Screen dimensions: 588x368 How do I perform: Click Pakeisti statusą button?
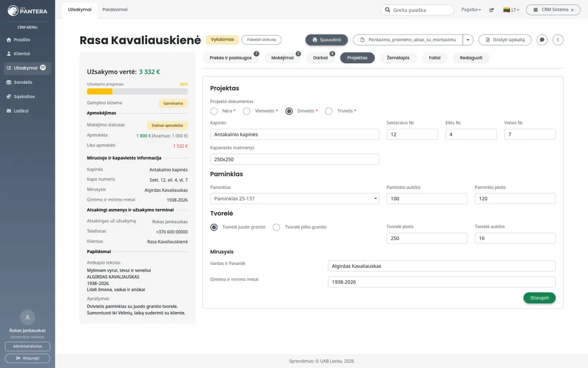point(262,40)
